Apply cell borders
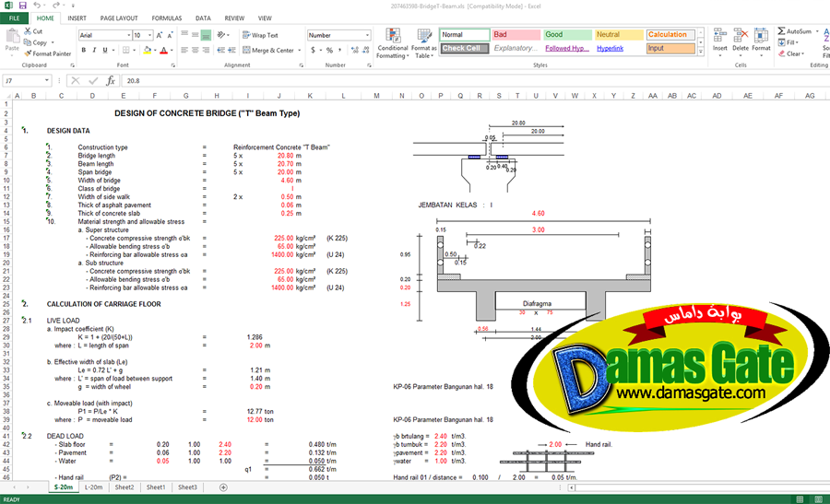Screen dimensions: 830x504 (x=126, y=51)
